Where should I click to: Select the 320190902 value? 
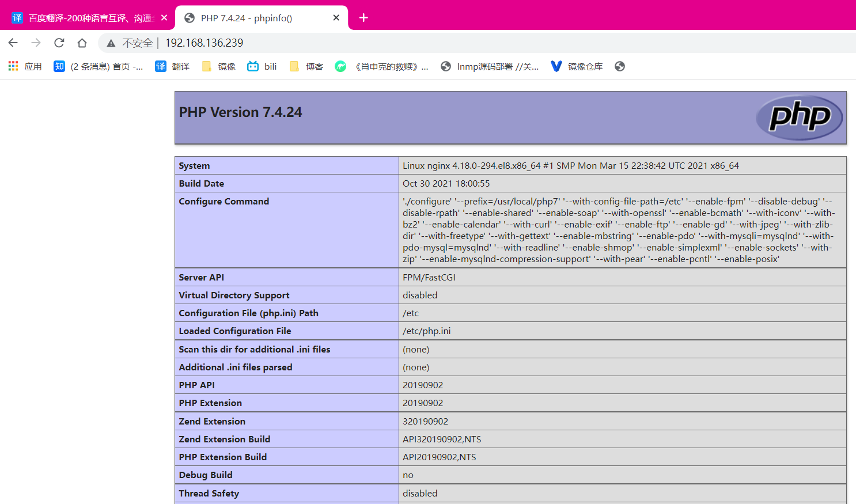426,422
